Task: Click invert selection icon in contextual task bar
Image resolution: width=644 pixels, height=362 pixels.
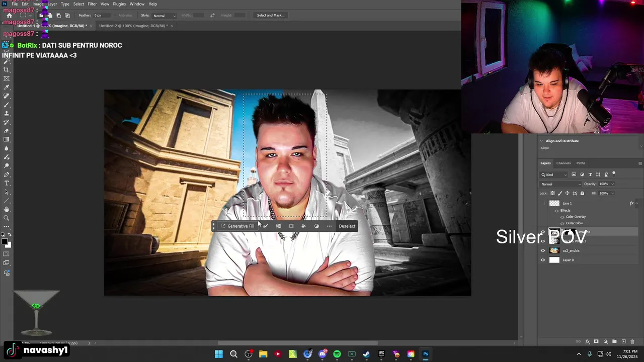Action: pyautogui.click(x=278, y=226)
